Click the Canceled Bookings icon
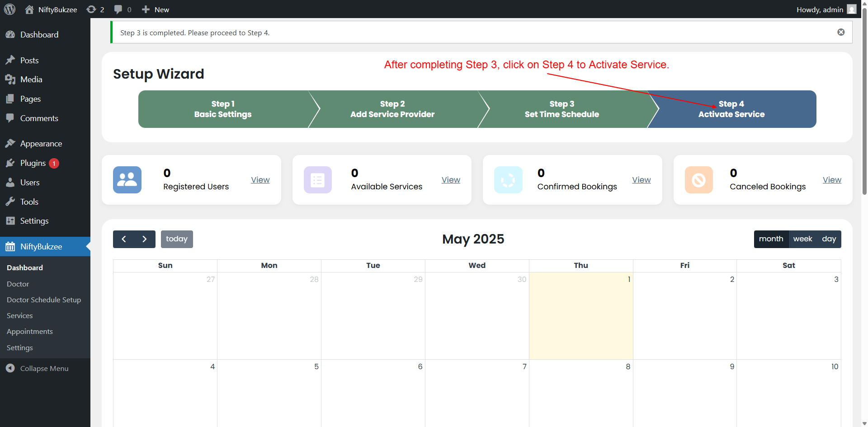The width and height of the screenshot is (868, 427). tap(698, 180)
